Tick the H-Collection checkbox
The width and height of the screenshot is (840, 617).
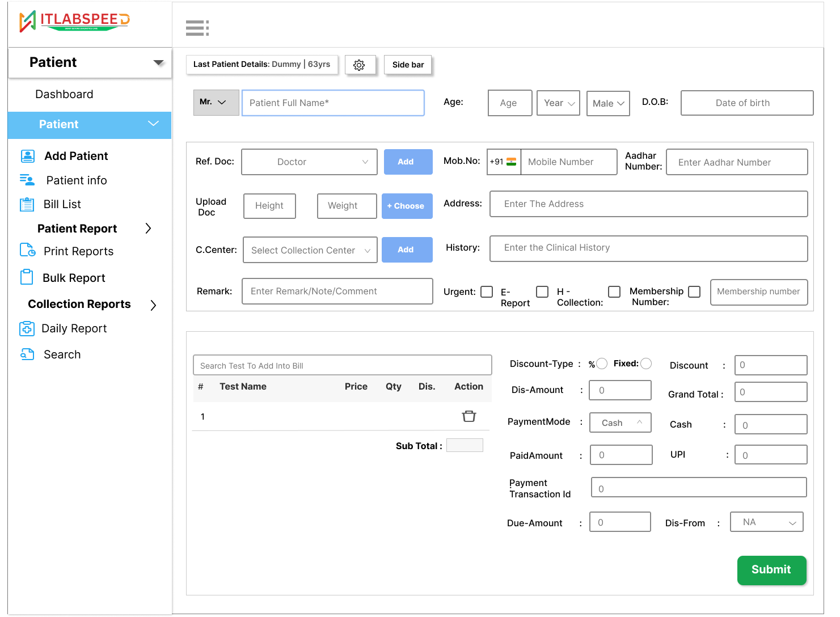614,291
